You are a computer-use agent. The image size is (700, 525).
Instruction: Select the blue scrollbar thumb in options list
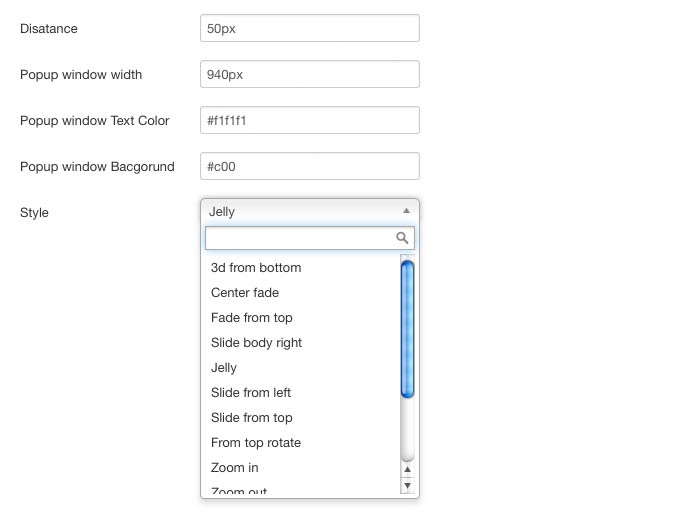(x=407, y=329)
